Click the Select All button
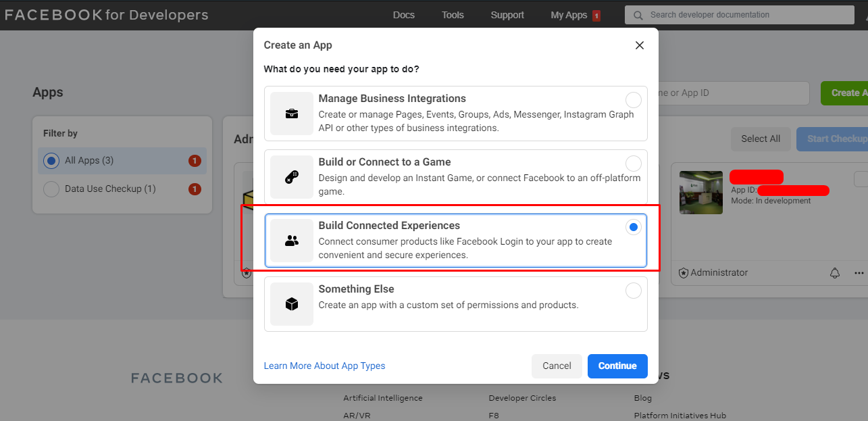This screenshot has width=868, height=421. coord(761,139)
